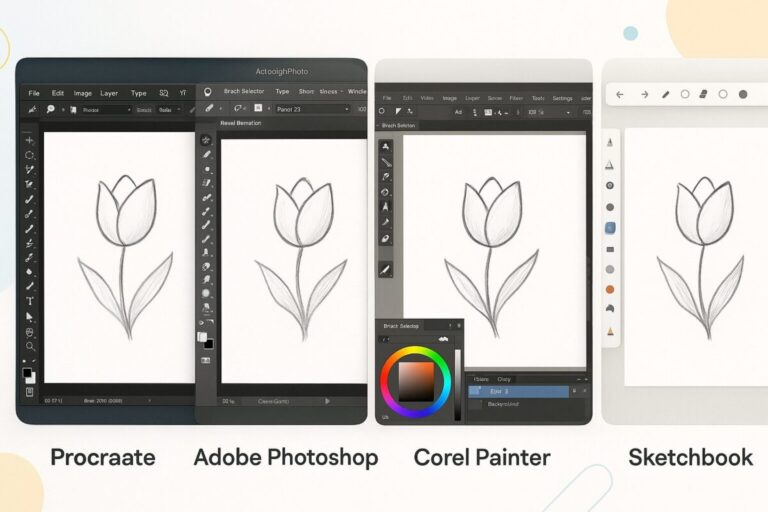Click the lightbulb icon in Adobe Photoshop menu bar
This screenshot has height=512, width=768.
pyautogui.click(x=208, y=92)
